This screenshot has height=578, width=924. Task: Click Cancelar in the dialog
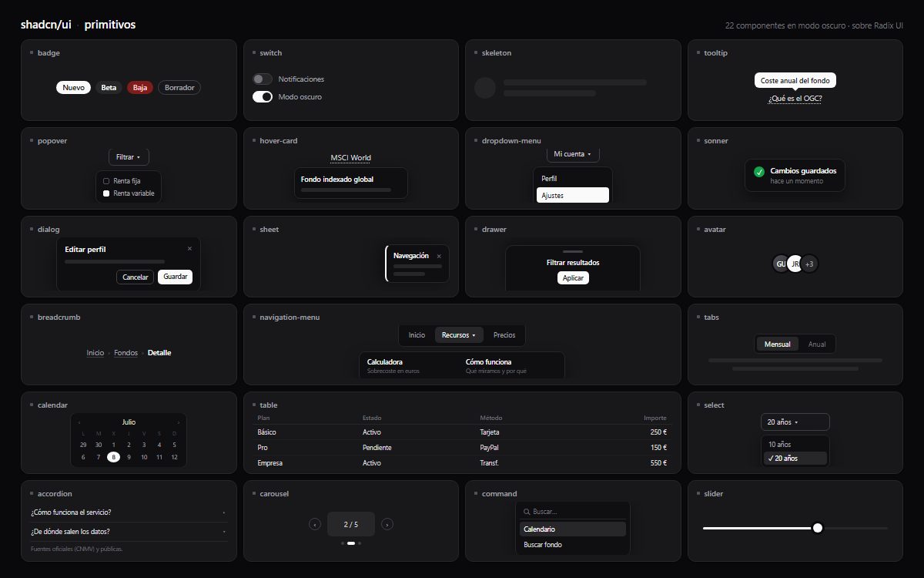tap(136, 277)
